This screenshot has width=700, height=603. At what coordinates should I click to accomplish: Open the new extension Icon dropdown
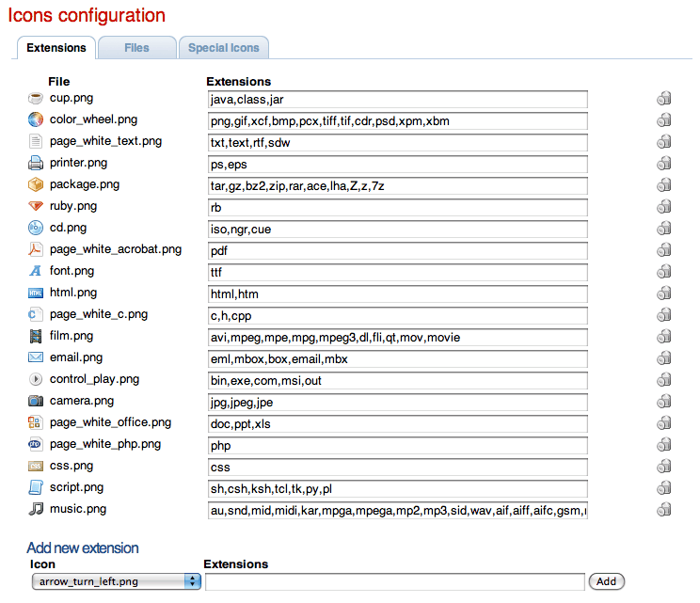[116, 581]
